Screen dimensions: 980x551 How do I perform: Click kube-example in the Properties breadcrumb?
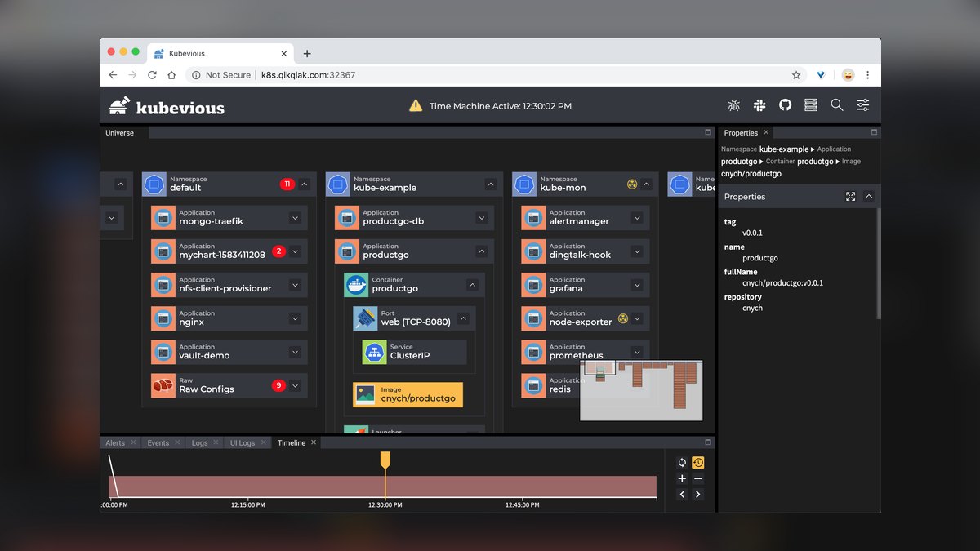point(784,149)
